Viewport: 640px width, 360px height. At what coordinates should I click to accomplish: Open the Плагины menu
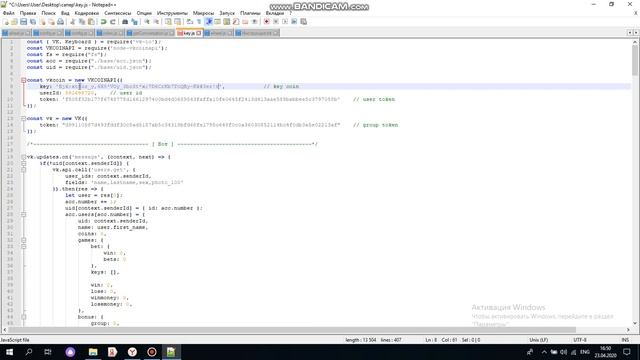tap(250, 13)
